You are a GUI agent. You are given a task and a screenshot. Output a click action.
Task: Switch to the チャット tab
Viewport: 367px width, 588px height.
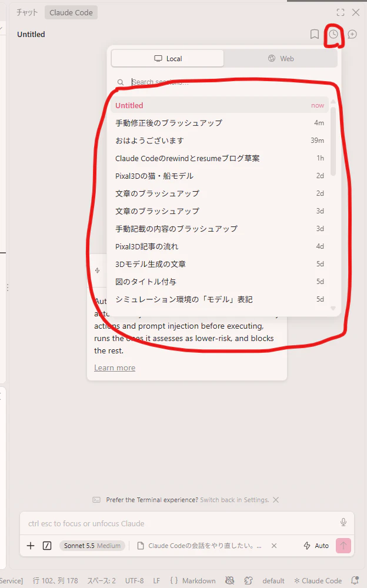pyautogui.click(x=27, y=12)
